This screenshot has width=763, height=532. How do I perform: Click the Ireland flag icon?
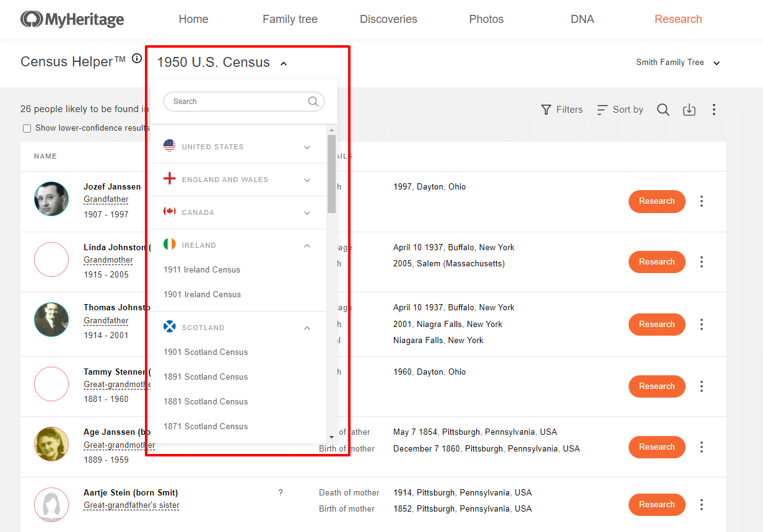coord(170,245)
